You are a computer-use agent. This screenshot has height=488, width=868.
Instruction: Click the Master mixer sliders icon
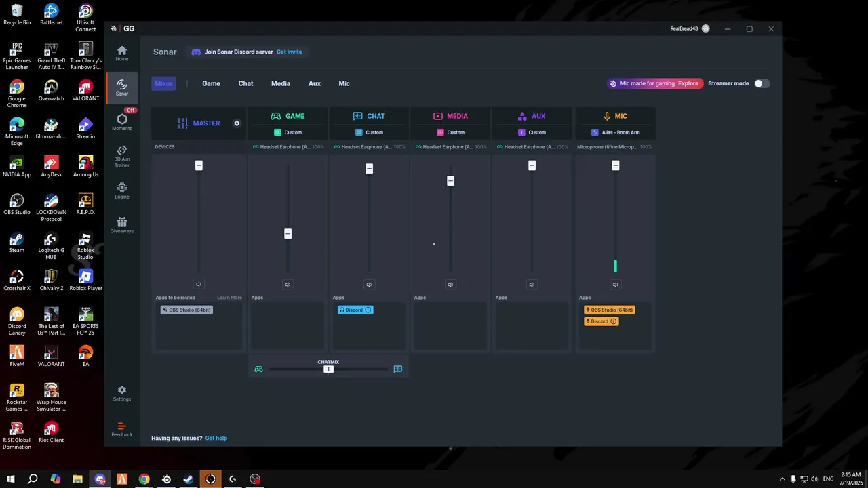pyautogui.click(x=182, y=123)
